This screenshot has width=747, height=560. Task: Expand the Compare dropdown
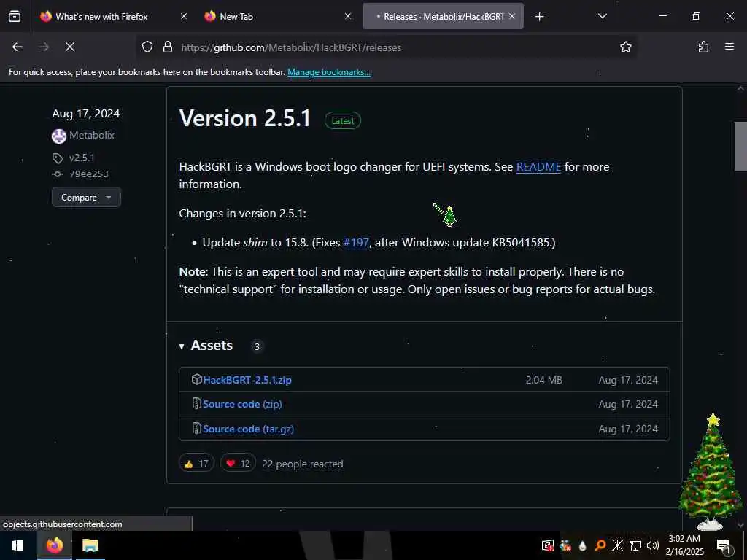[x=86, y=197]
